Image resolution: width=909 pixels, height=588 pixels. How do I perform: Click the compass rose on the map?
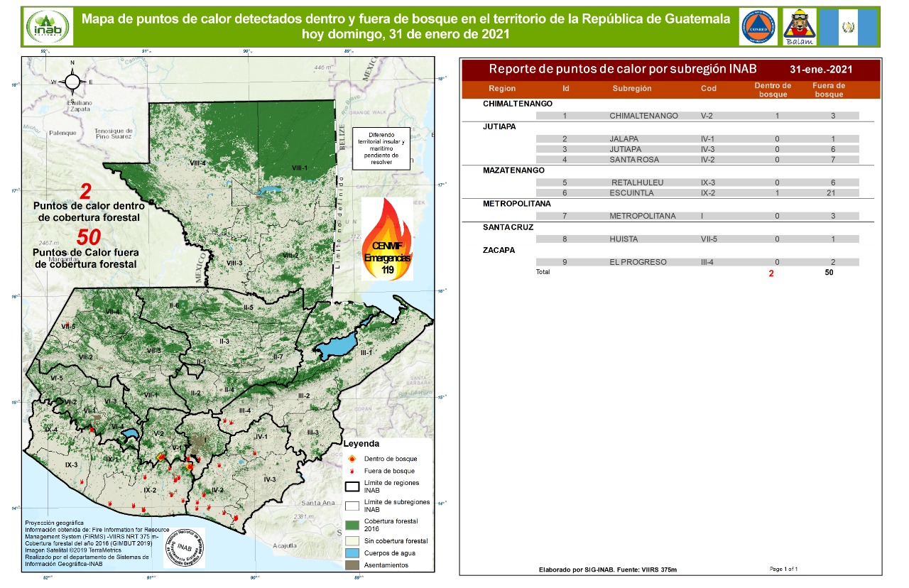coord(72,82)
